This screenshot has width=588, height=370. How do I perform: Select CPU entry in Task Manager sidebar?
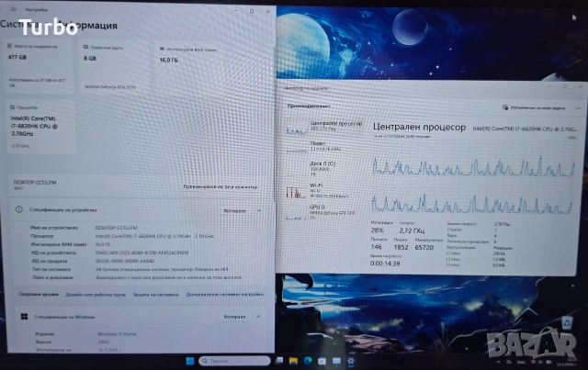coord(324,127)
